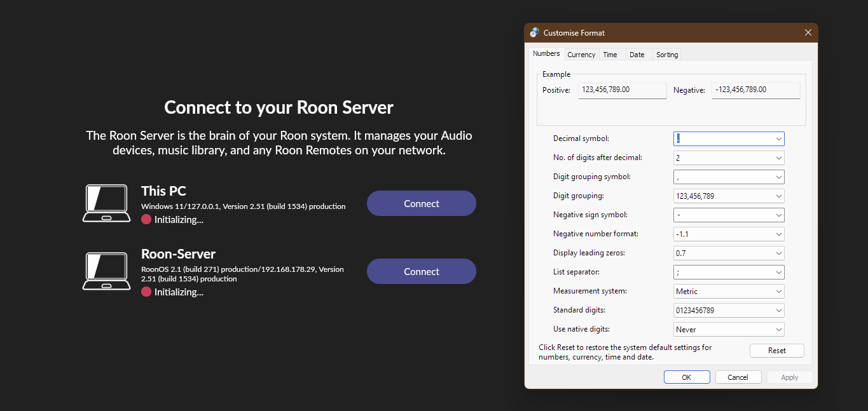This screenshot has height=411, width=868.
Task: Cancel the Customise Format dialog
Action: point(738,377)
